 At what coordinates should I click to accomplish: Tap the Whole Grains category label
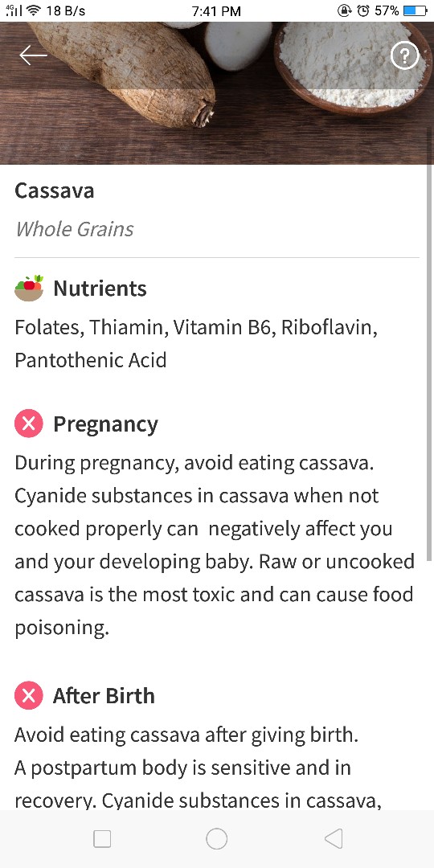coord(74,229)
